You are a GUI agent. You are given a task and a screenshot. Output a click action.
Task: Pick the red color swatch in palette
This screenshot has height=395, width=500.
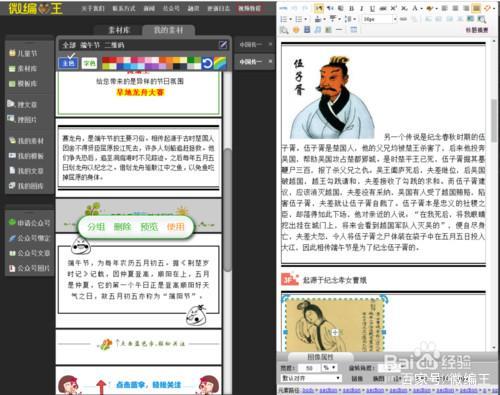[106, 60]
